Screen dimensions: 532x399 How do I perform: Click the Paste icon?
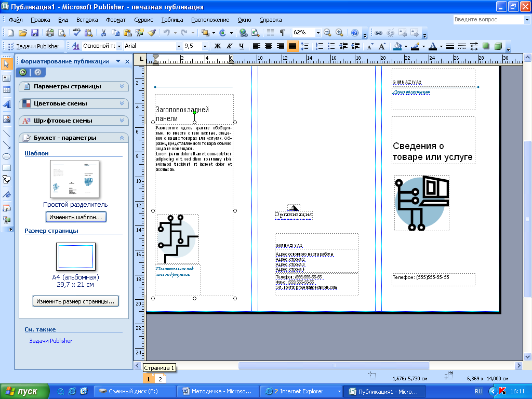tap(128, 33)
